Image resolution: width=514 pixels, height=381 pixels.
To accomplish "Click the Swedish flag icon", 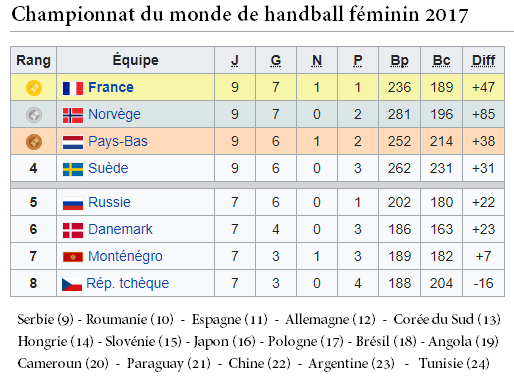I will click(73, 169).
